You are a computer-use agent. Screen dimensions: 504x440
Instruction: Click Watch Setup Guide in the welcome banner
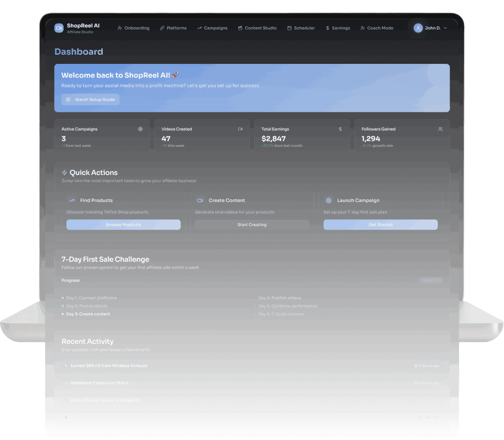[90, 100]
